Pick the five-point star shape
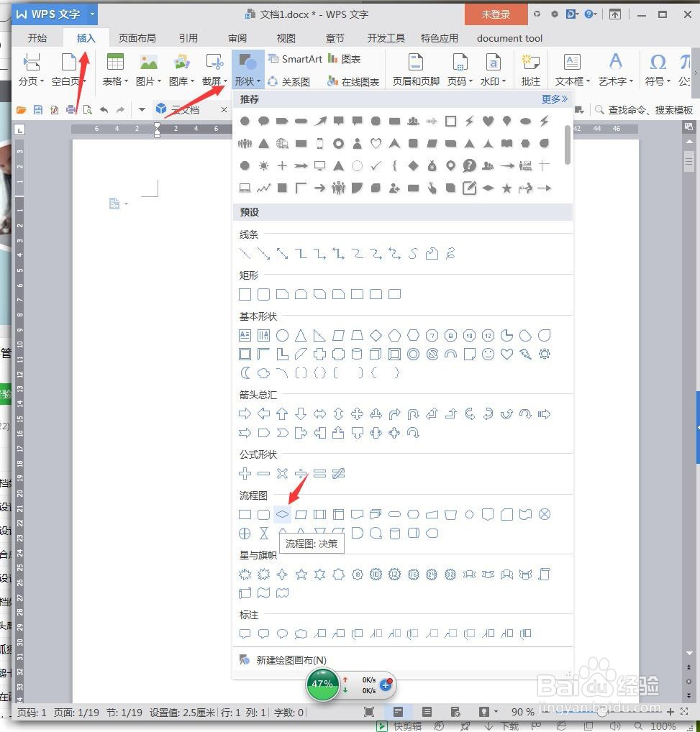 (301, 575)
